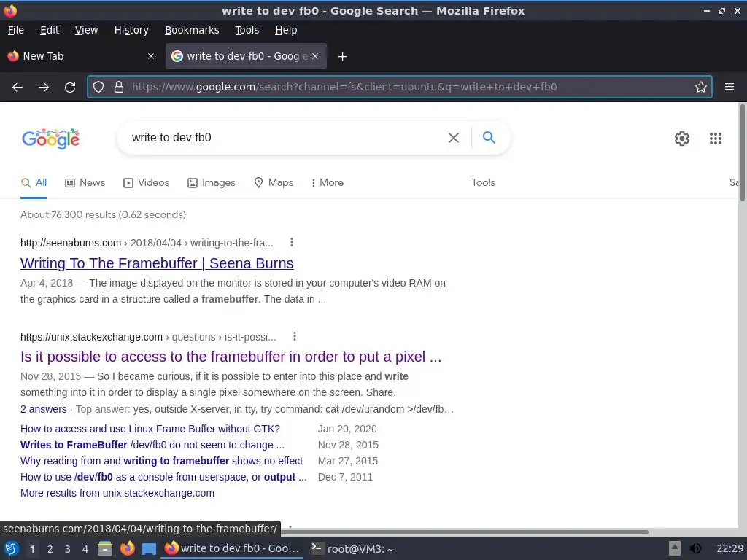Open the desktop start menu icon
The image size is (747, 560).
(11, 548)
